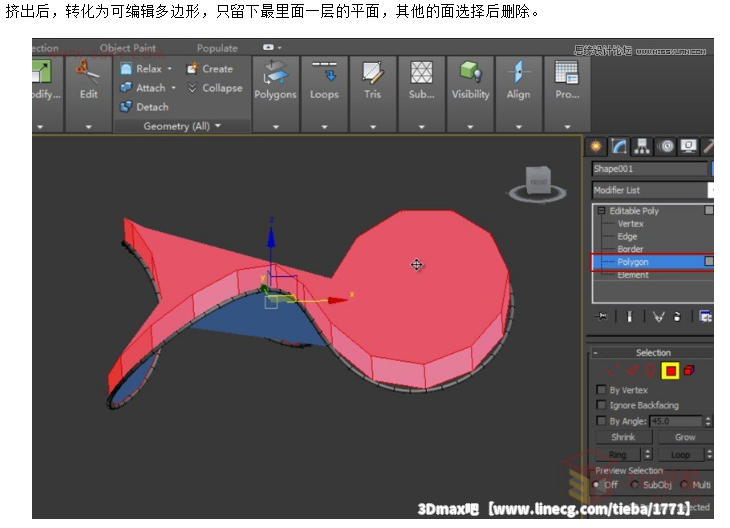Select Border sub-object selection icon
The image size is (730, 528).
(x=651, y=371)
